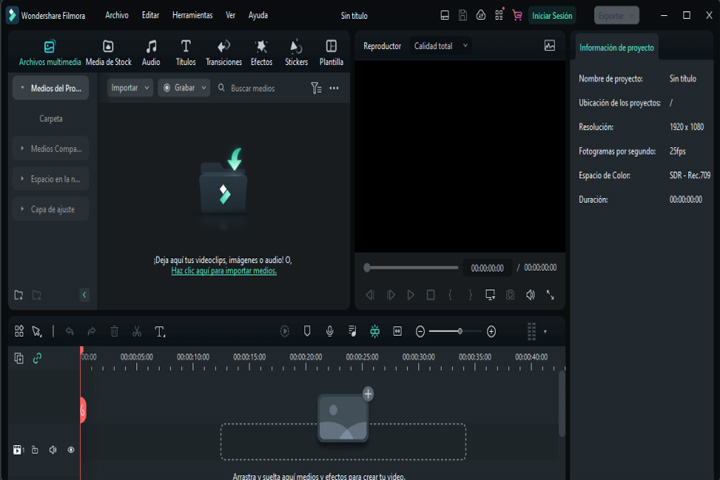Expand the Medios Compa... tree item

(x=51, y=149)
